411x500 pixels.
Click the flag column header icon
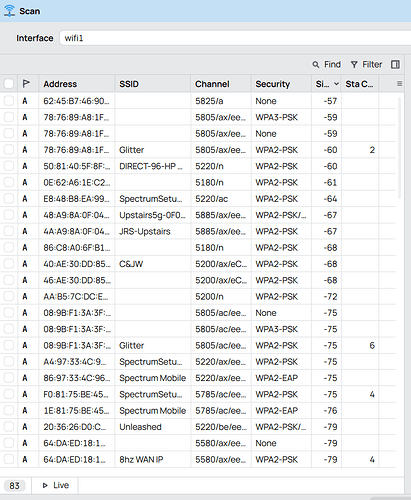(26, 83)
